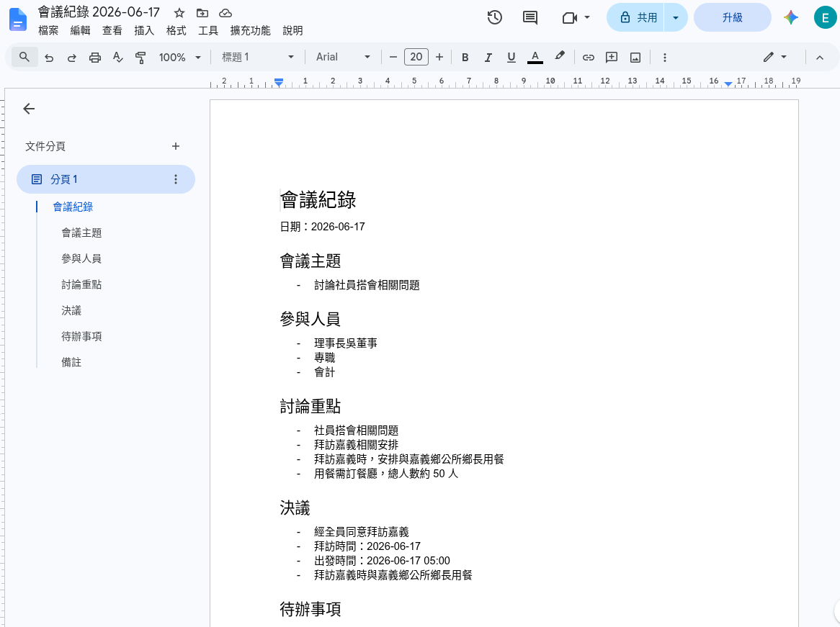Screen dimensions: 840x627
Task: Jump to 會議主題 in the outline
Action: click(81, 233)
